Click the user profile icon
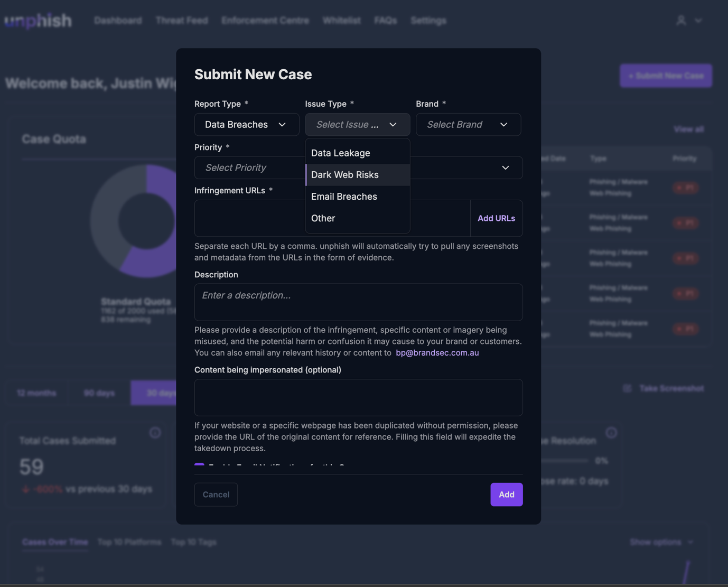Viewport: 728px width, 587px height. [681, 21]
